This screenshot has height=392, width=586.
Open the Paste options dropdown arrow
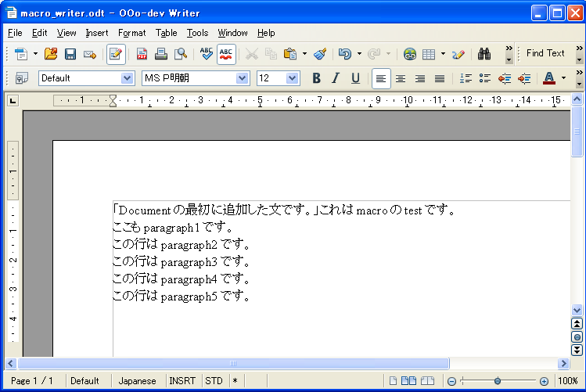tap(305, 54)
